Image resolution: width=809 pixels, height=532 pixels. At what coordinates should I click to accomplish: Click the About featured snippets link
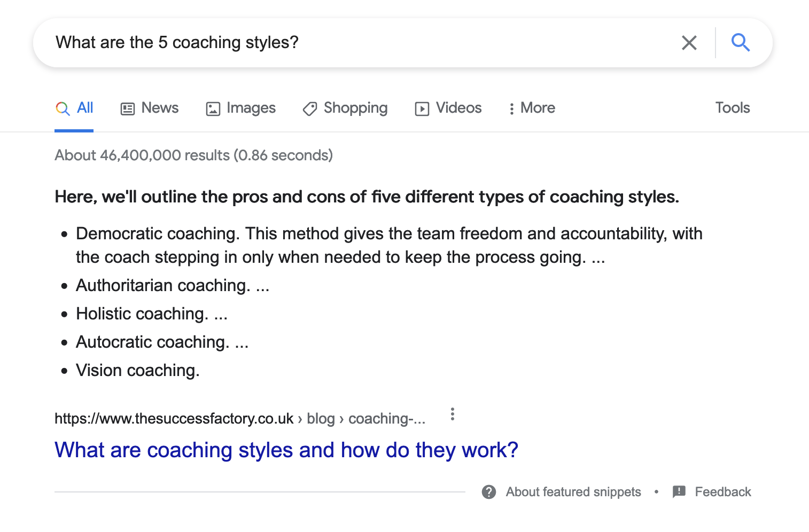[573, 492]
